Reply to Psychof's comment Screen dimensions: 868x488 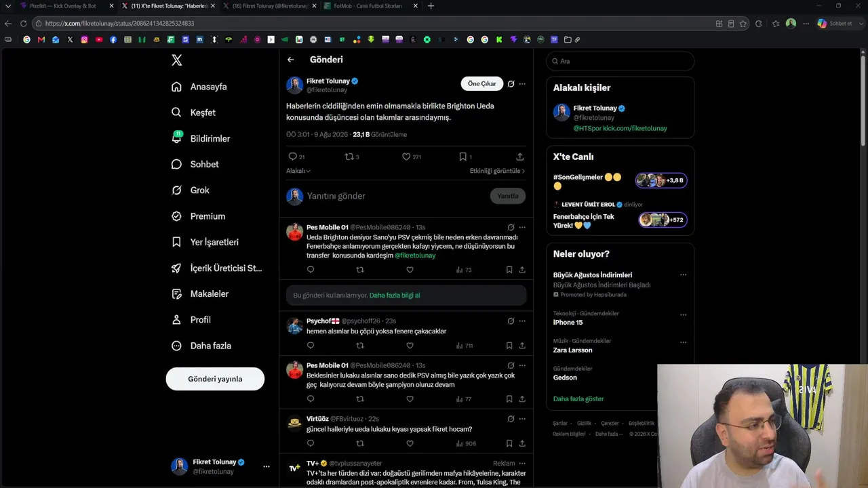point(311,346)
